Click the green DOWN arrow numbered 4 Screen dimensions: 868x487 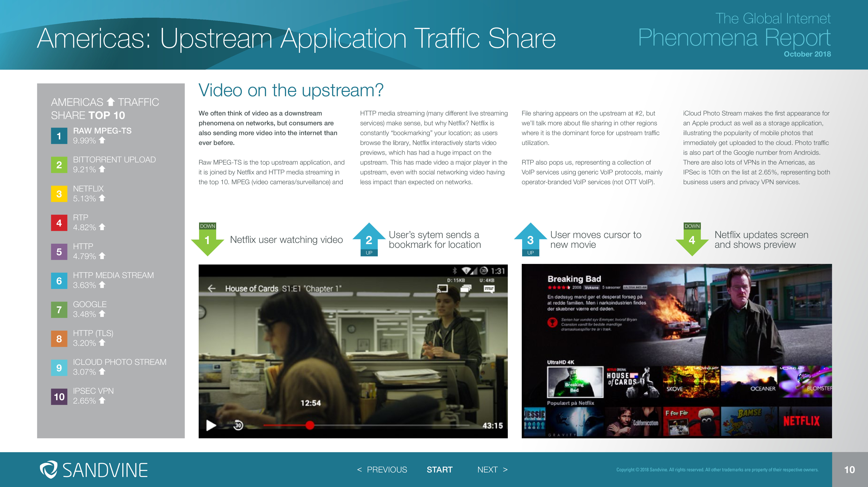point(692,240)
